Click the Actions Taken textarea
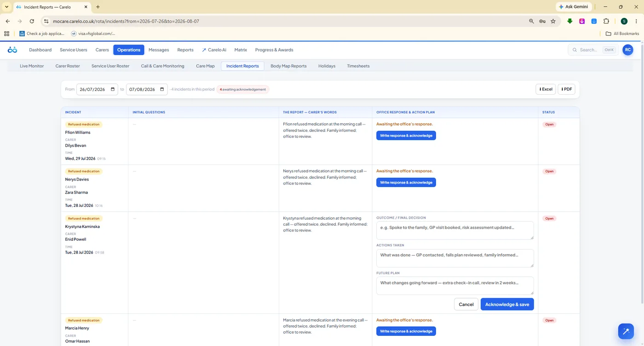 point(455,258)
